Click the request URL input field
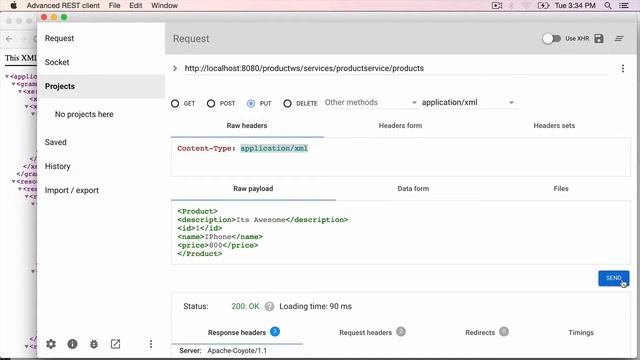Image resolution: width=640 pixels, height=360 pixels. (x=396, y=68)
